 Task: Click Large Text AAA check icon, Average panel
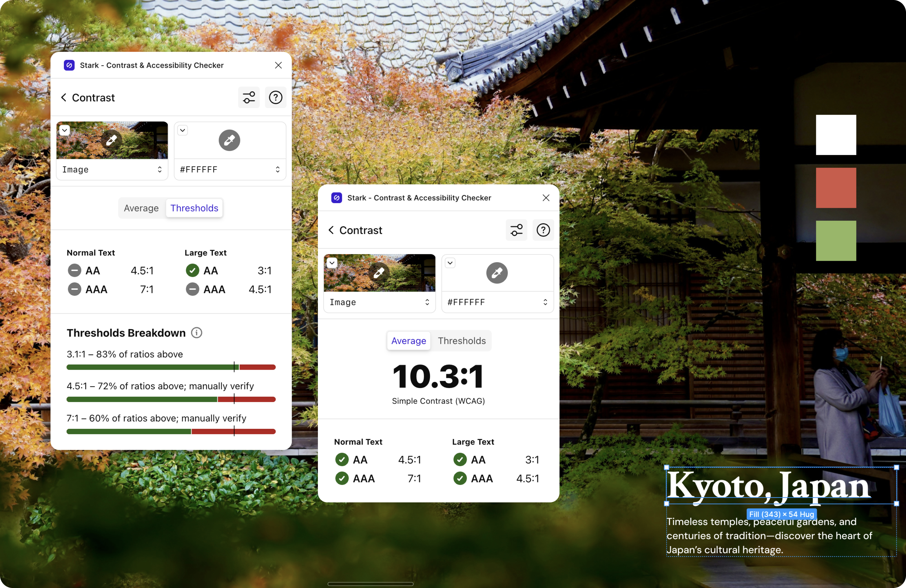coord(460,478)
